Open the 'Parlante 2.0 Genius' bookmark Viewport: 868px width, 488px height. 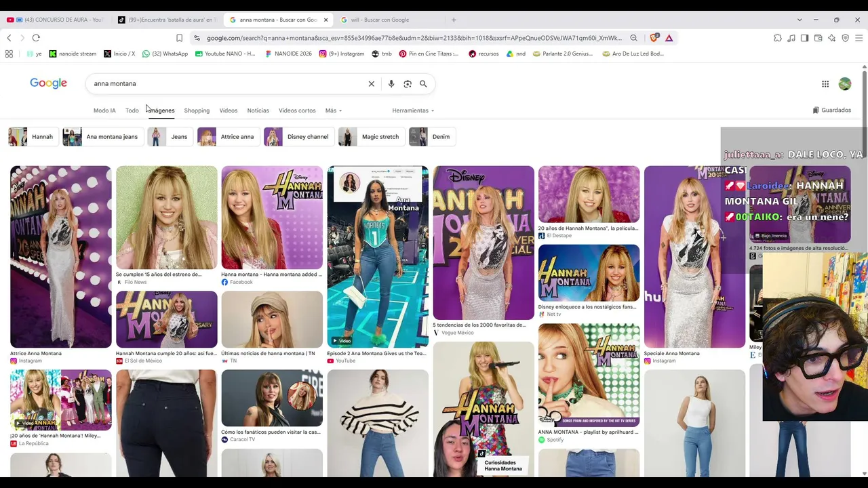563,54
